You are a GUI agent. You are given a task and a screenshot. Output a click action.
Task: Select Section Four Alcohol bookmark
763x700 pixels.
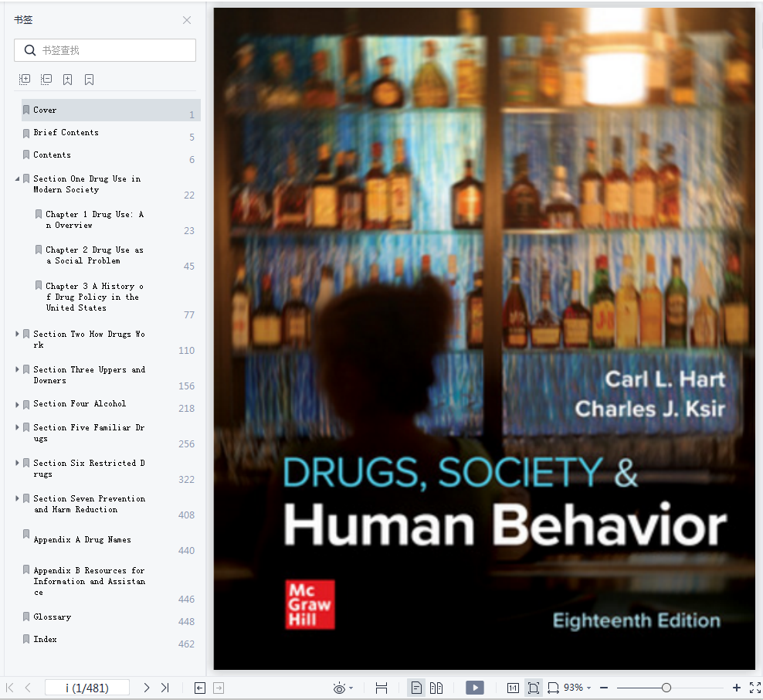pyautogui.click(x=80, y=403)
